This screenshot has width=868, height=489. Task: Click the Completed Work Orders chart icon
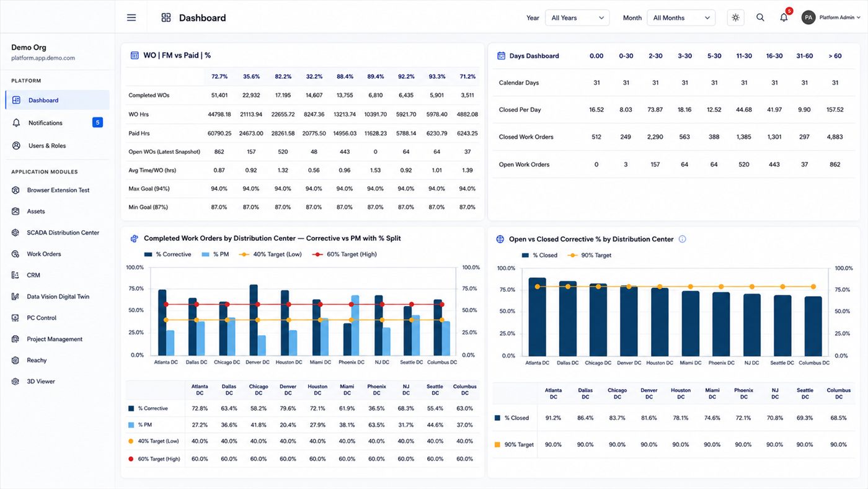pyautogui.click(x=134, y=238)
